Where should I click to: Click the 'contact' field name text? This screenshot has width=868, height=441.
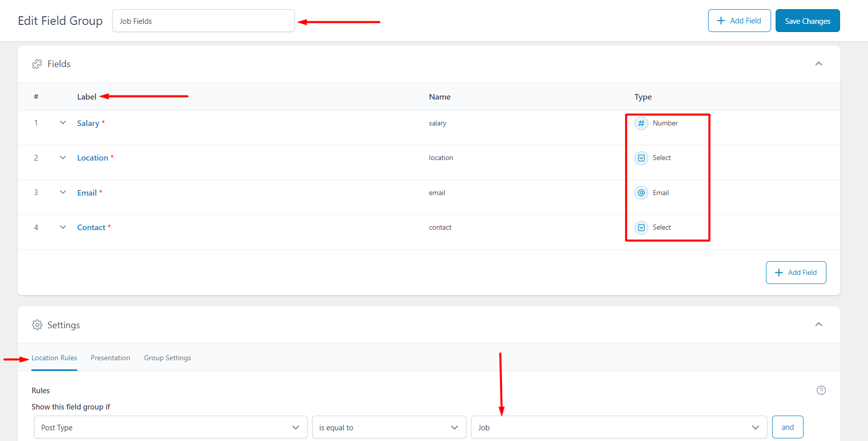440,228
